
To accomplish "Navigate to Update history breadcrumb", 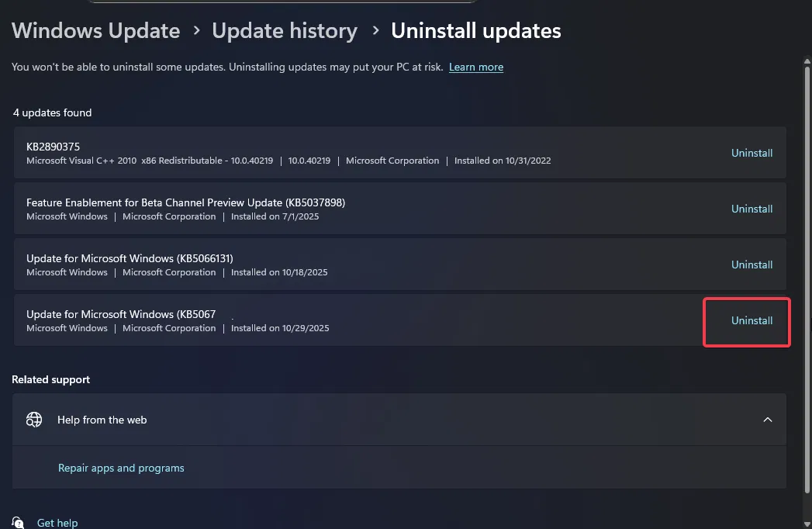I will (x=285, y=31).
